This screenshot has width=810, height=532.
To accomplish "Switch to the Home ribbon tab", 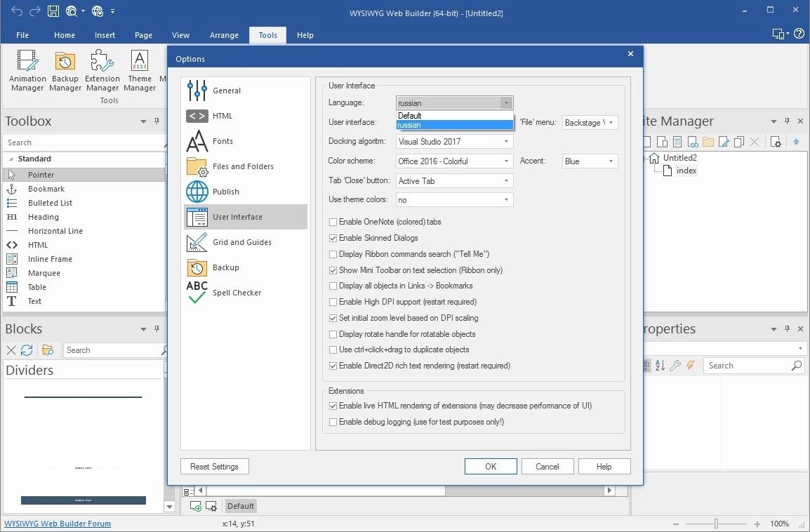I will point(65,35).
